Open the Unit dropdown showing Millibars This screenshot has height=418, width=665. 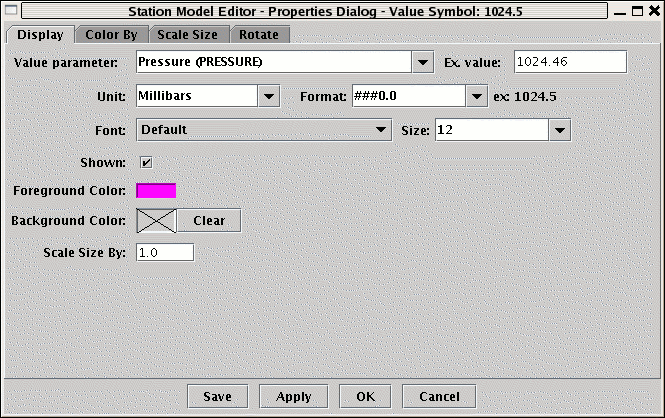268,96
